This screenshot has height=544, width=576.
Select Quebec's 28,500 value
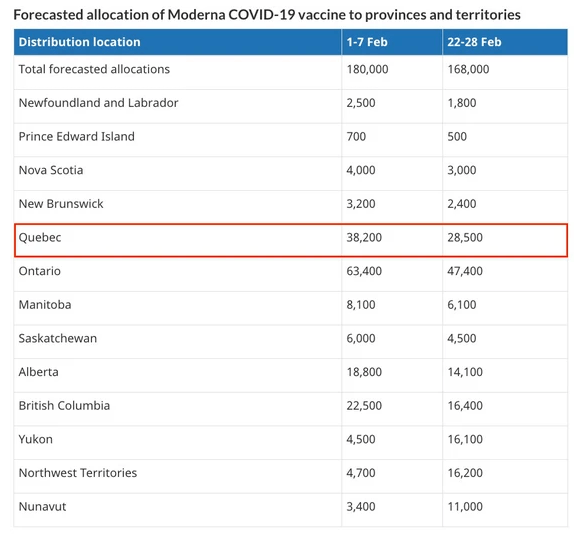pos(465,237)
